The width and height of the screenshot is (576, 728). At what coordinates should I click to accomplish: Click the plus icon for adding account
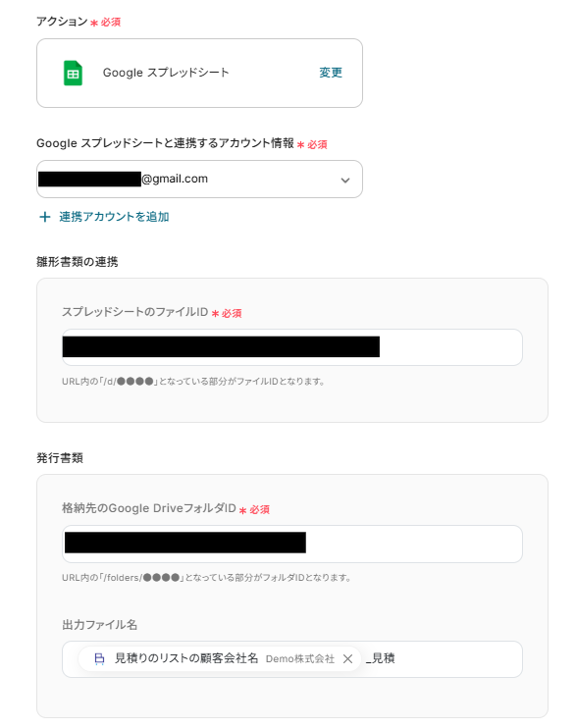click(x=44, y=217)
